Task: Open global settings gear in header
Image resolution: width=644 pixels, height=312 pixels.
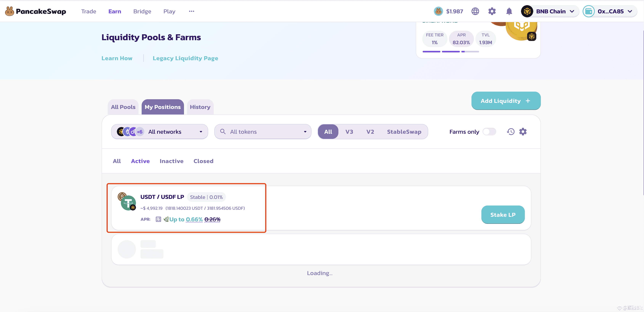Action: click(492, 11)
